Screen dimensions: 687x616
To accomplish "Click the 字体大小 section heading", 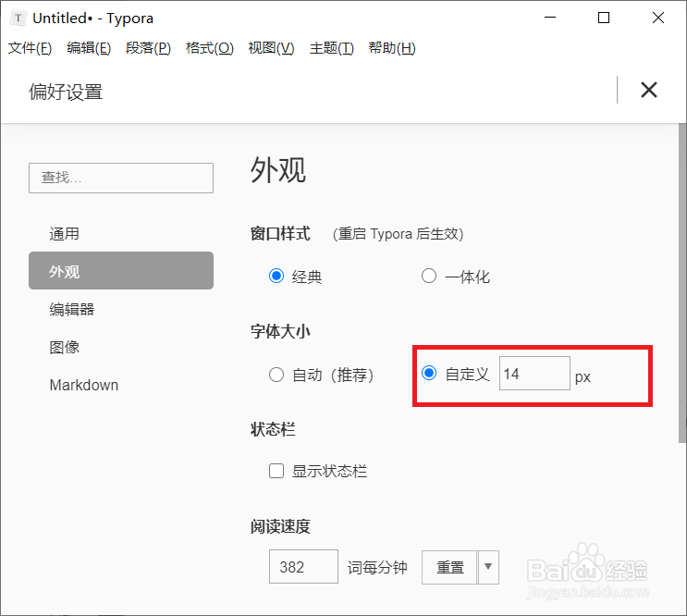I will point(280,331).
